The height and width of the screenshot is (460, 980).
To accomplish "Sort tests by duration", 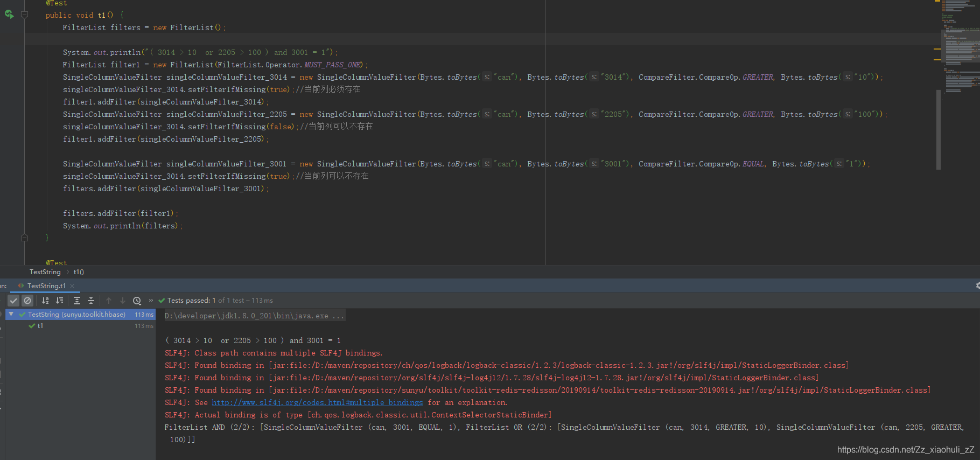I will pos(59,301).
